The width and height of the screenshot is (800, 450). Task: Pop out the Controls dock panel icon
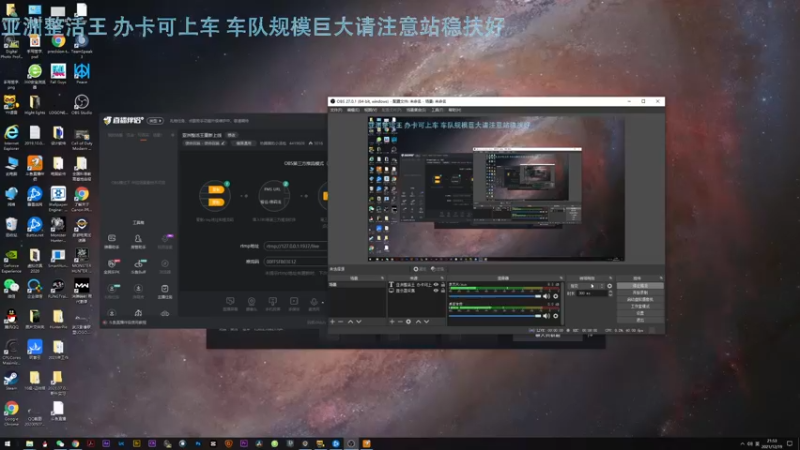pos(661,279)
